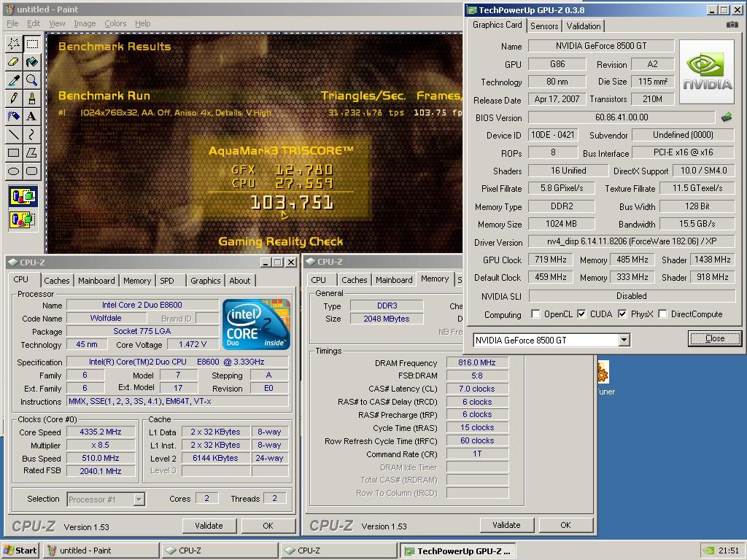Viewport: 747px width, 560px height.
Task: Click the Core Speed value 4335.2 MHz
Action: (x=101, y=432)
